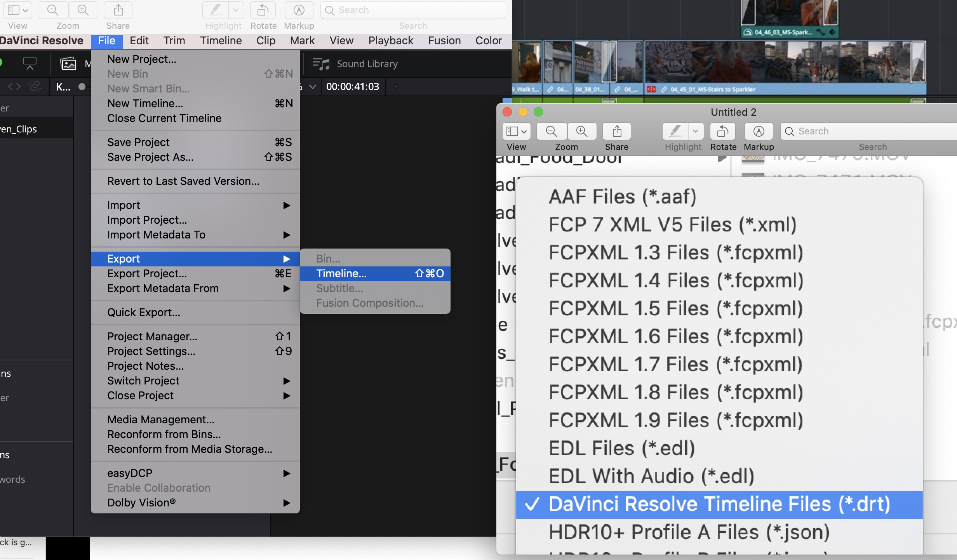Screen dimensions: 957x560
Task: Click Sound Library icon in Resolve toolbar
Action: [x=321, y=64]
